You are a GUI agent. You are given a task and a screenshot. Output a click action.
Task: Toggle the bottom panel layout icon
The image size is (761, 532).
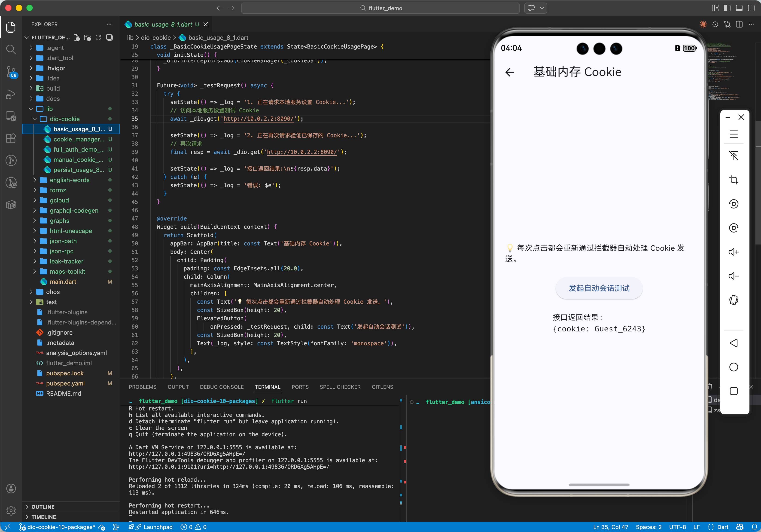coord(739,8)
